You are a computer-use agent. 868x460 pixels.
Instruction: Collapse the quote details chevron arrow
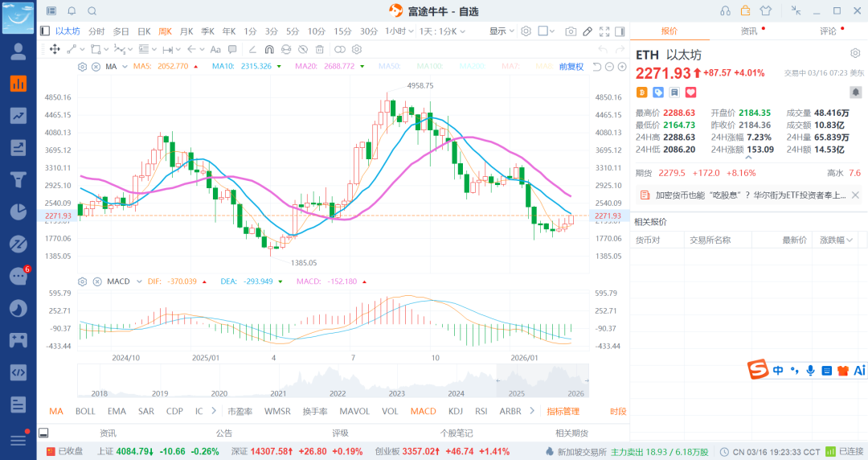(x=748, y=158)
